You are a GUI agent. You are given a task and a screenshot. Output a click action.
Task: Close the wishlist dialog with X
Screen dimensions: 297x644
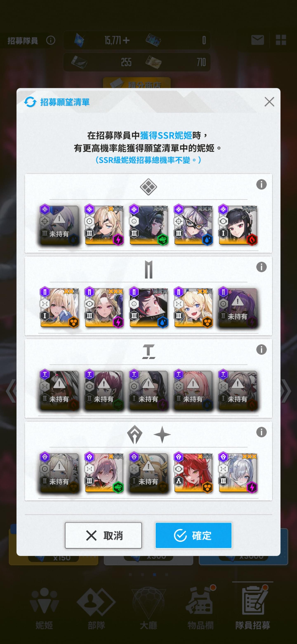[x=269, y=102]
